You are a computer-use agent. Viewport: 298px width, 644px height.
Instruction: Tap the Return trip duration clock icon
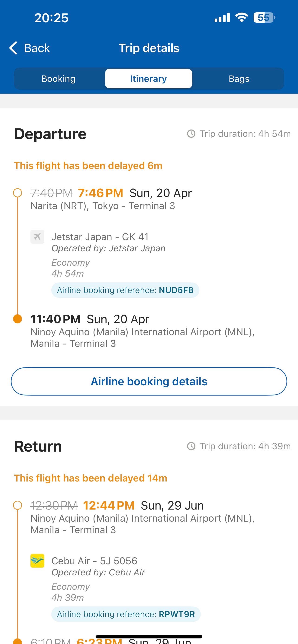(191, 446)
